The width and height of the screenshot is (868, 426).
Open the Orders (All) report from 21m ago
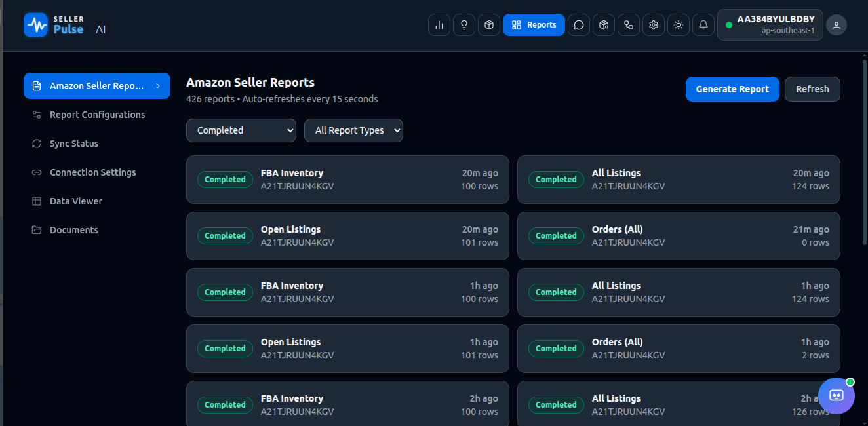pos(679,236)
